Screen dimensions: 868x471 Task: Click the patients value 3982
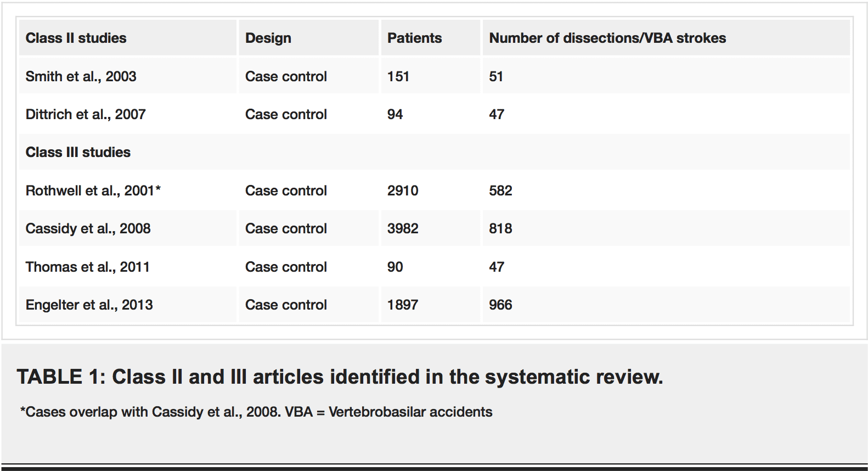[x=402, y=228]
